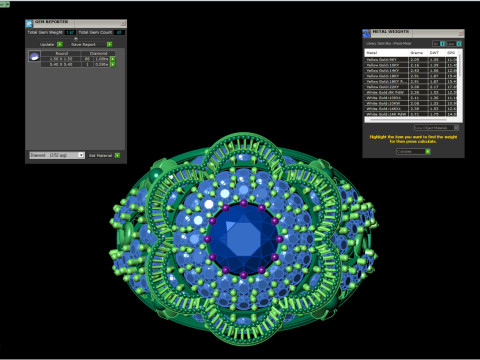
Task: Select the Yellow Gold 22KY row
Action: point(411,87)
